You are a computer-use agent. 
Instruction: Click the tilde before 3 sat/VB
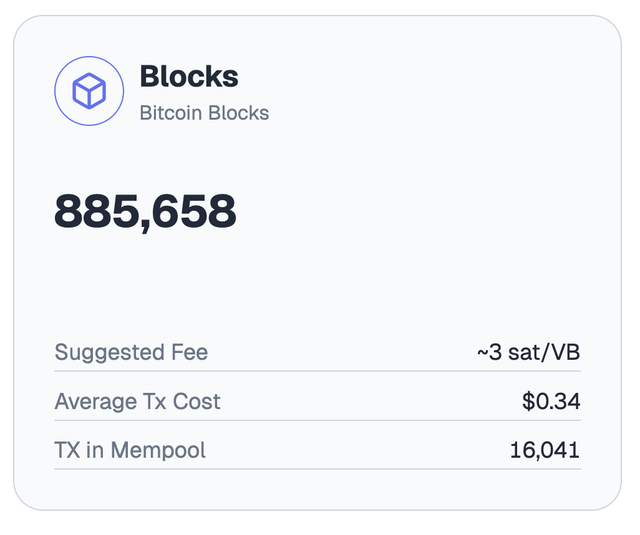[x=482, y=353]
